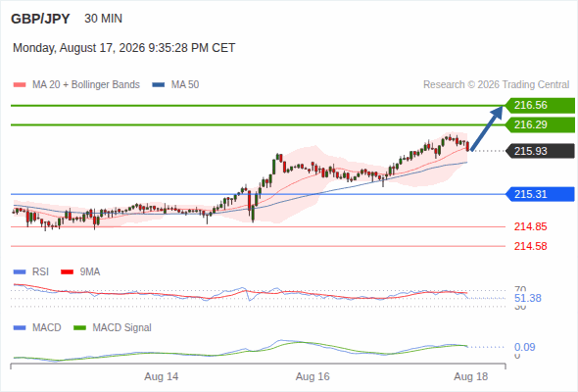Toggle the MACD legend entry
578x392 pixels.
(x=37, y=328)
